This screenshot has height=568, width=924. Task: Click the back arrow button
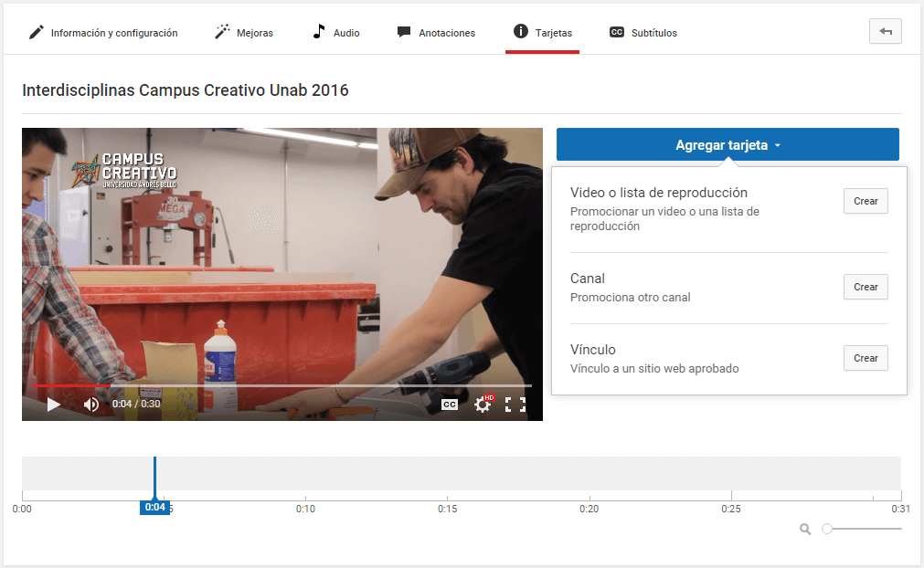pyautogui.click(x=885, y=31)
